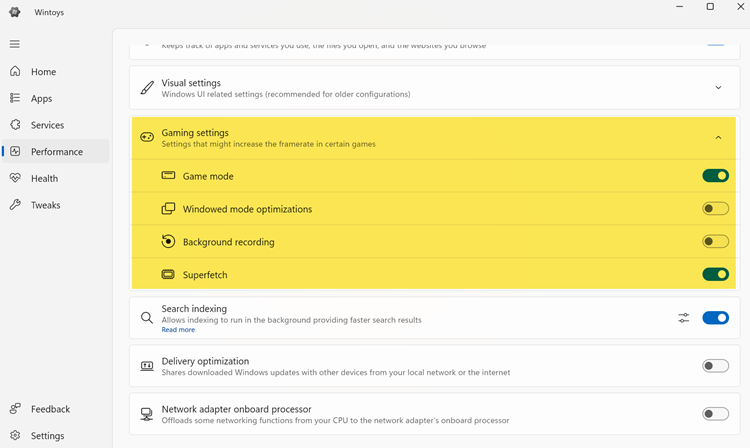Open the Services page in sidebar
Screen dimensions: 750x448
47,125
